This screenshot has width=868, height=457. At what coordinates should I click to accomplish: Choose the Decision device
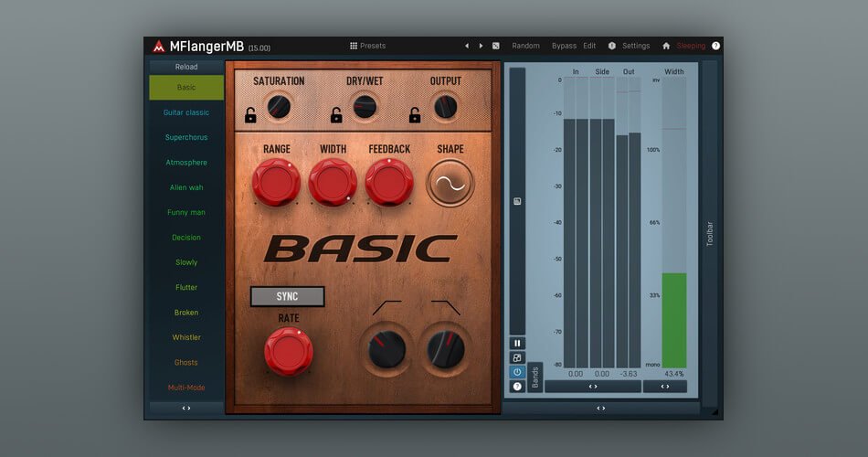click(x=186, y=237)
